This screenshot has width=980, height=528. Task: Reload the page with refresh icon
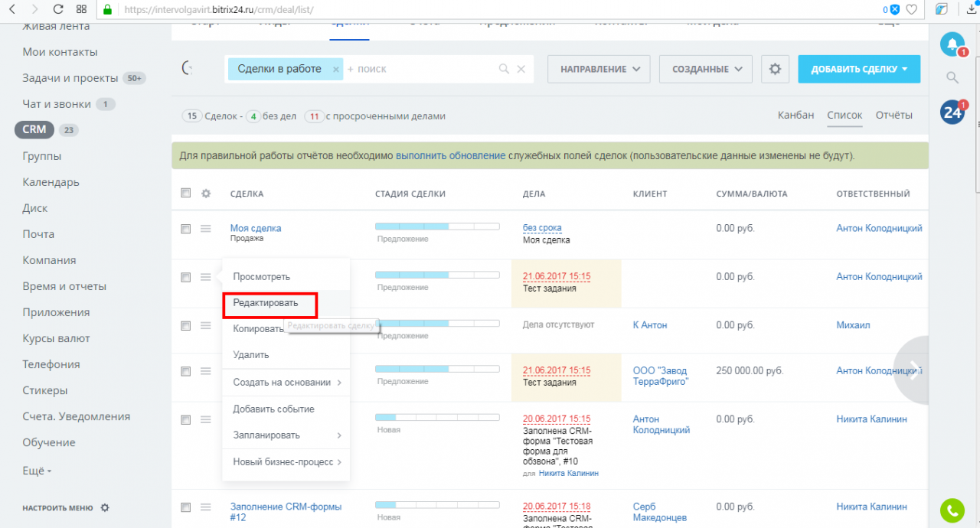(x=58, y=9)
